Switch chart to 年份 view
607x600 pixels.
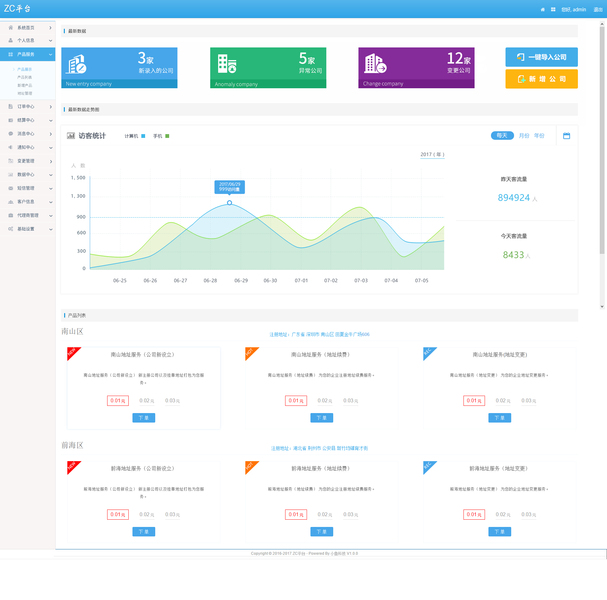[x=539, y=135]
